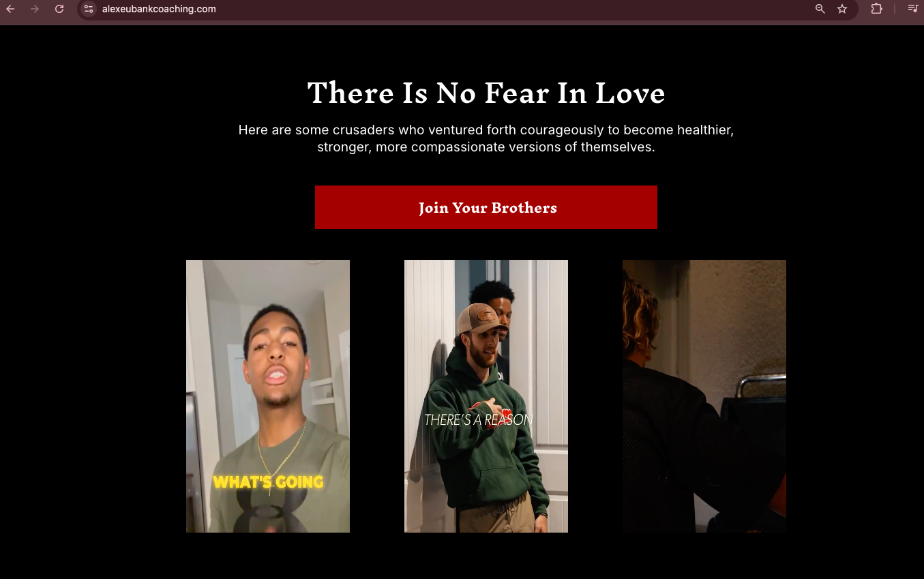Click the yellow WHAT'S GOING caption
The height and width of the screenshot is (579, 924).
pos(268,482)
